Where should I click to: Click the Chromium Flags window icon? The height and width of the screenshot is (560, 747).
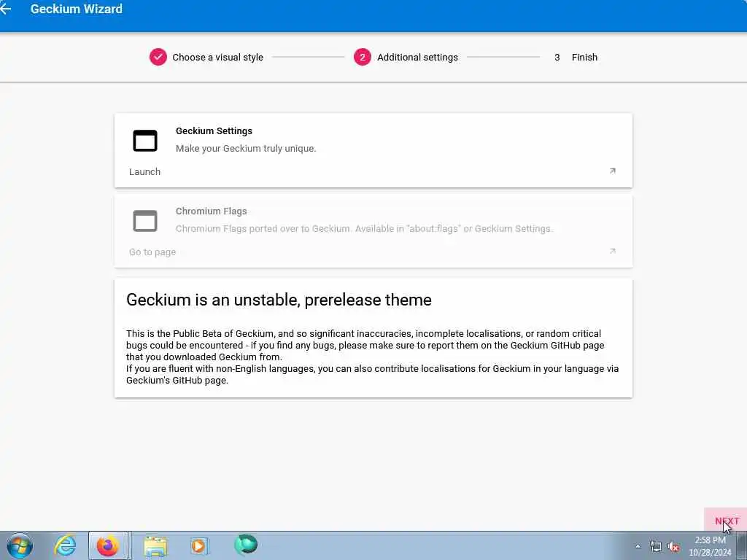tap(145, 220)
